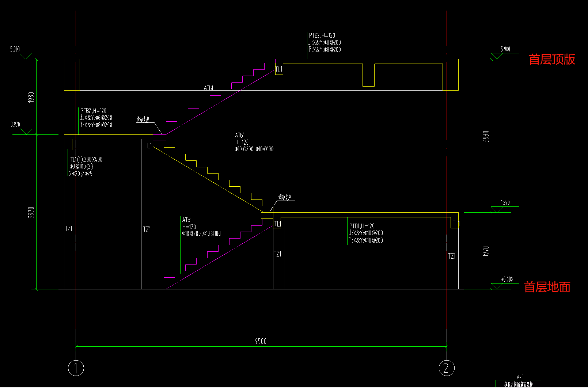The width and height of the screenshot is (588, 388).
Task: Select the Φ8@100(2) stirrup text
Action: click(x=81, y=167)
